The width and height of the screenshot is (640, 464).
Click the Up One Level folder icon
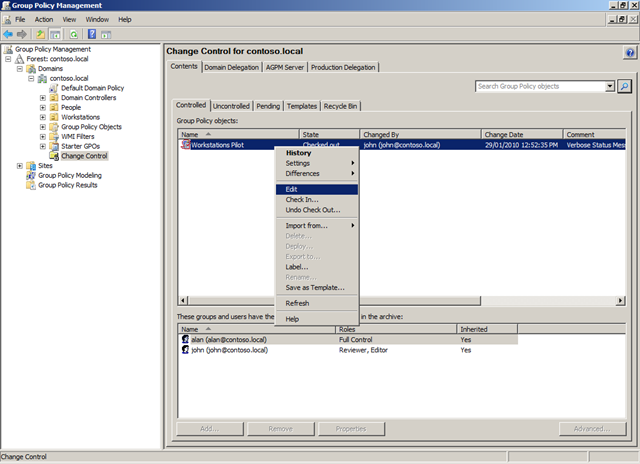(x=41, y=33)
